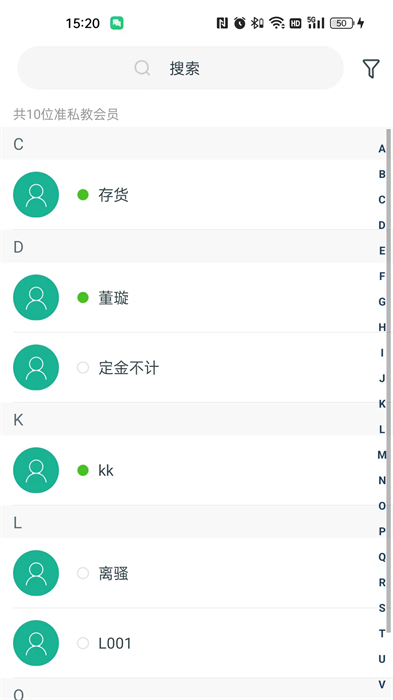Tap the avatar icon of 存货
The width and height of the screenshot is (393, 700).
pyautogui.click(x=36, y=195)
